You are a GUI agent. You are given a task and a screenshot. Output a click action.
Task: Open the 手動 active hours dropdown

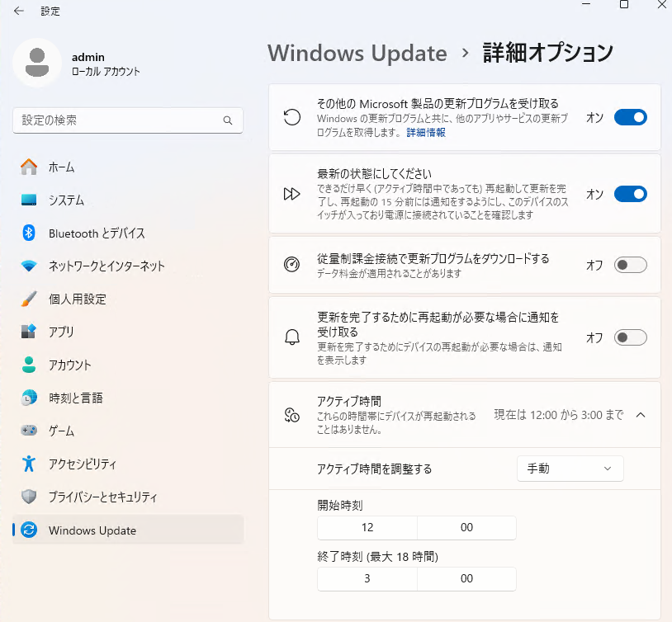570,469
